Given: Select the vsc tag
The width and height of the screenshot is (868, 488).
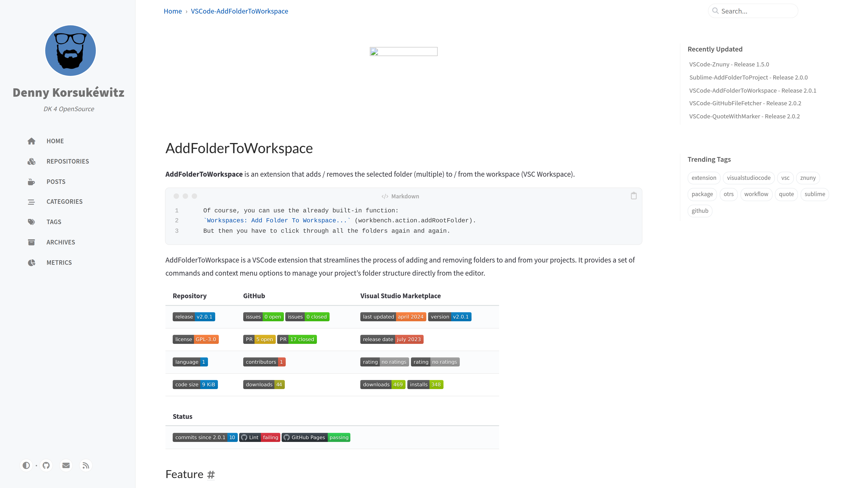Looking at the screenshot, I should [x=785, y=178].
